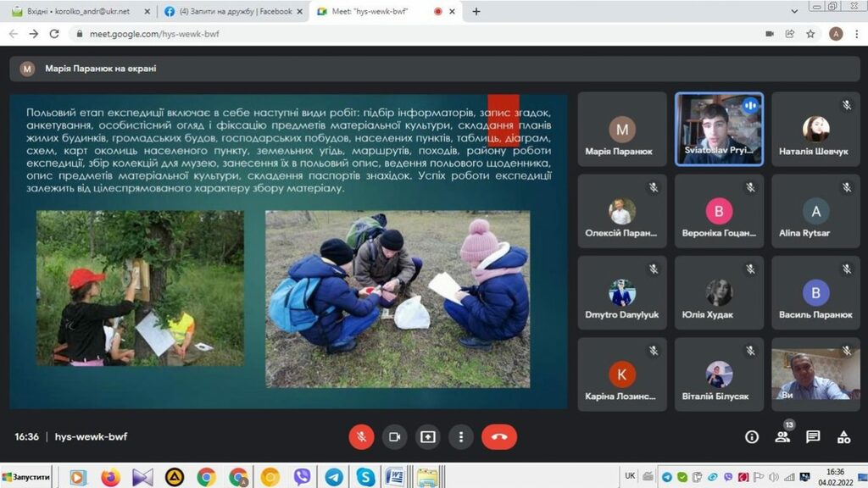Open the Activities panel
The height and width of the screenshot is (488, 868).
click(843, 437)
